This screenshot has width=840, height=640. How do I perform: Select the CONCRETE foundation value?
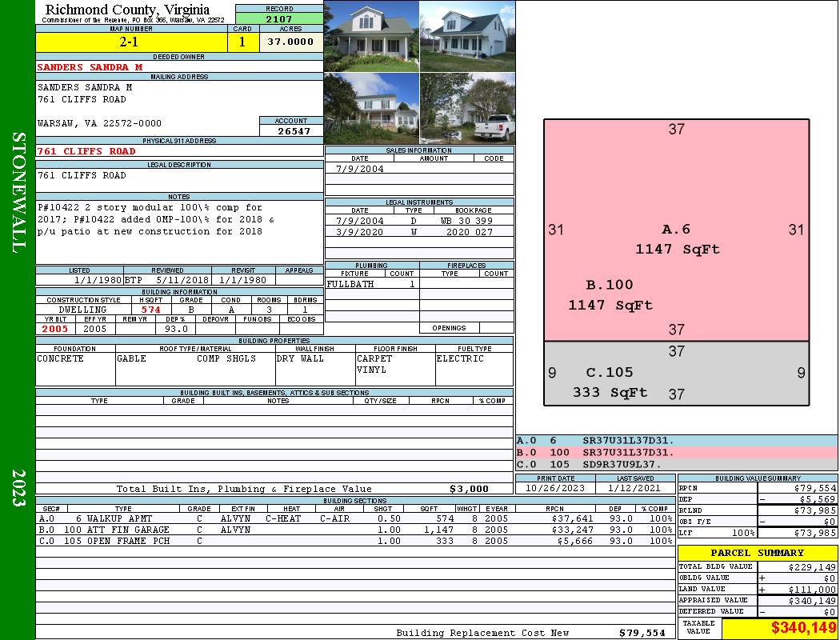pos(60,358)
